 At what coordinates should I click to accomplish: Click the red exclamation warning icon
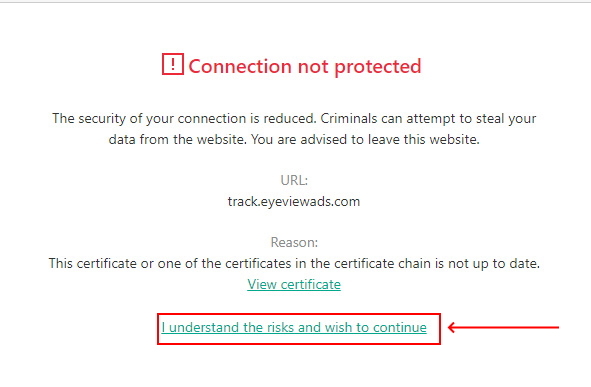coord(173,64)
